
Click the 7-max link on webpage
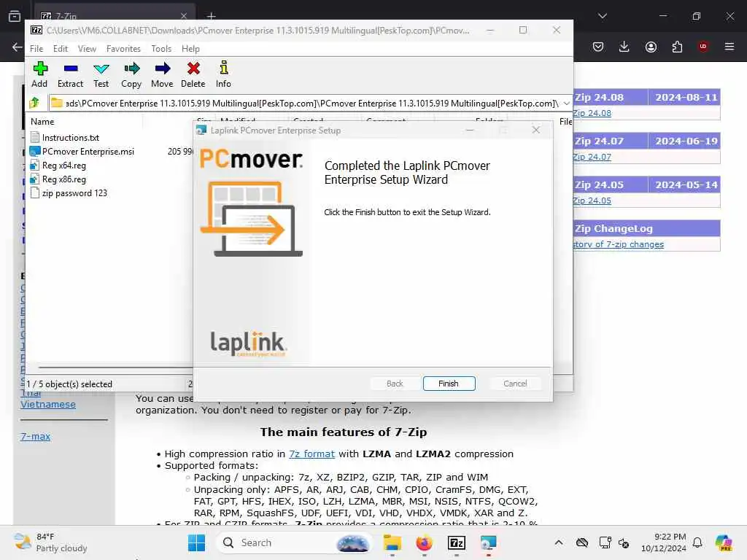tap(35, 436)
